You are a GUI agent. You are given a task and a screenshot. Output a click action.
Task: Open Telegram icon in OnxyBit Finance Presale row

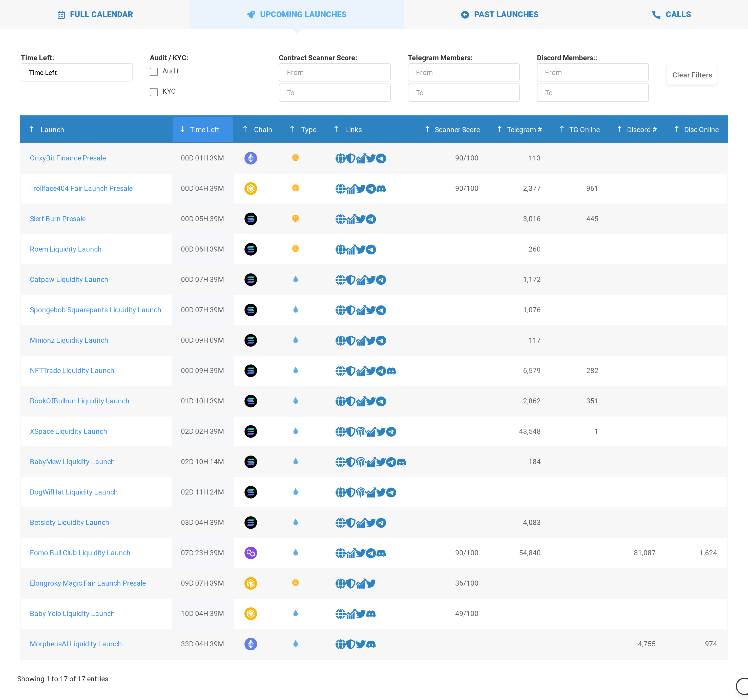click(x=381, y=158)
